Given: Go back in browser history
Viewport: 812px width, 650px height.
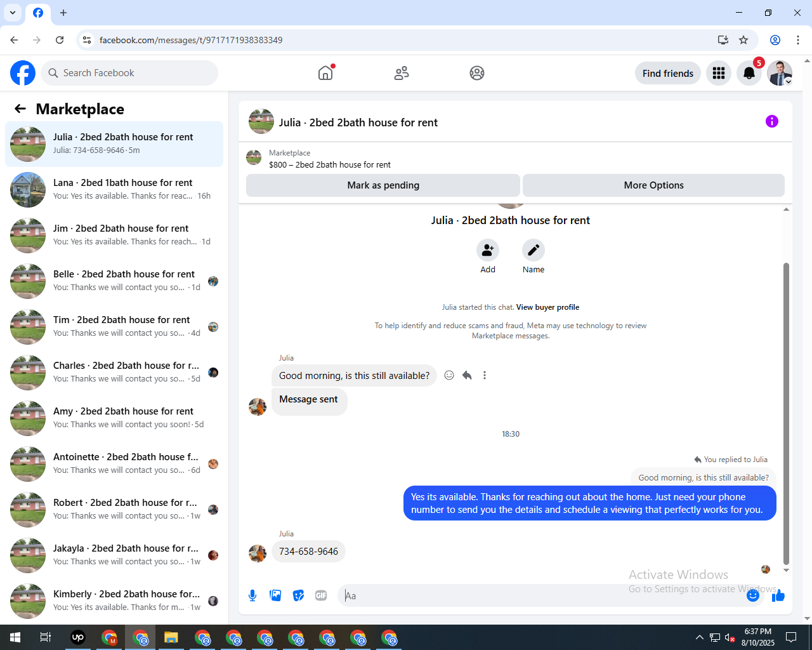Looking at the screenshot, I should click(14, 40).
